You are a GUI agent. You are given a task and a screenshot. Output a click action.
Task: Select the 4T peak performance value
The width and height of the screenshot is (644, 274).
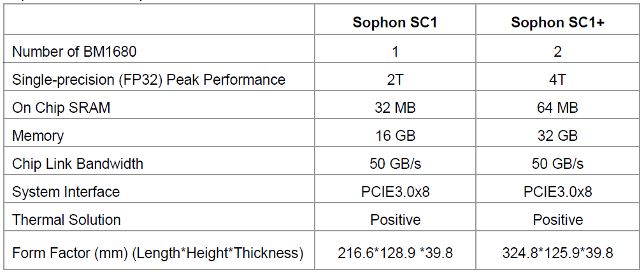557,80
